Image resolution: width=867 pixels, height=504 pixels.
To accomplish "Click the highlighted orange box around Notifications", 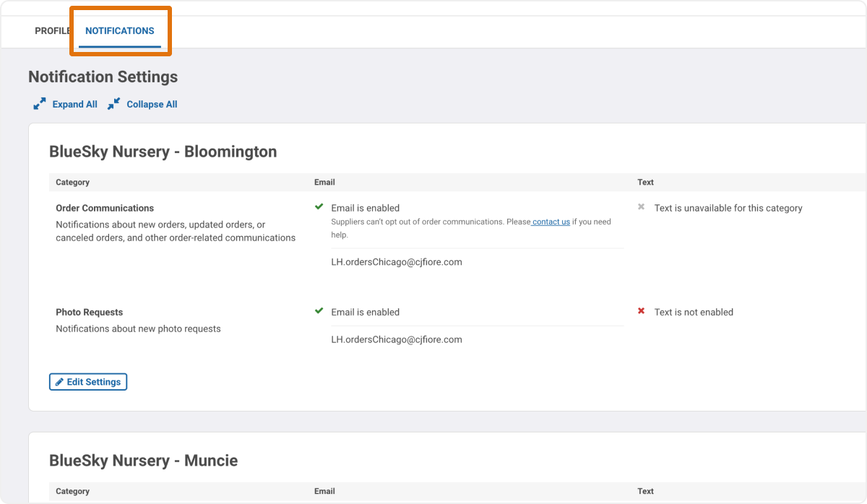I will [120, 31].
